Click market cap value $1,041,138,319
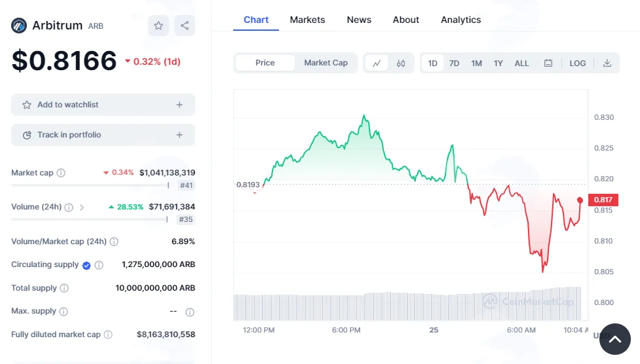Screen dimensions: 640x364 [167, 173]
